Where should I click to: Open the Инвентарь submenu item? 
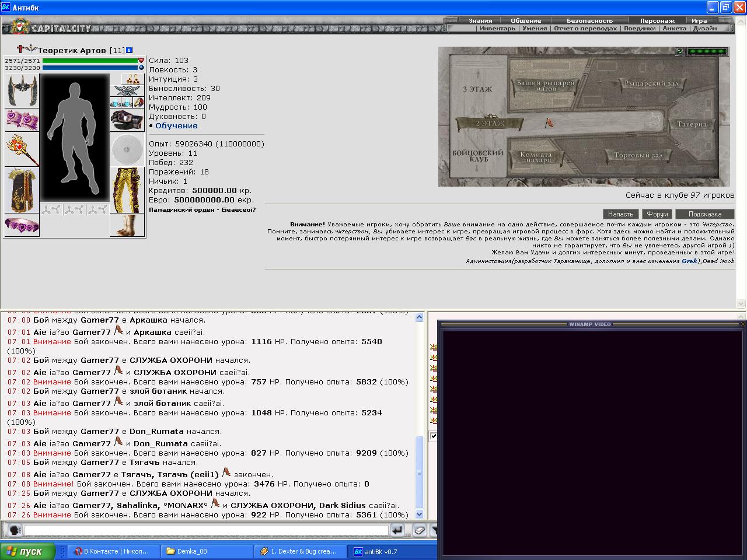pos(497,28)
